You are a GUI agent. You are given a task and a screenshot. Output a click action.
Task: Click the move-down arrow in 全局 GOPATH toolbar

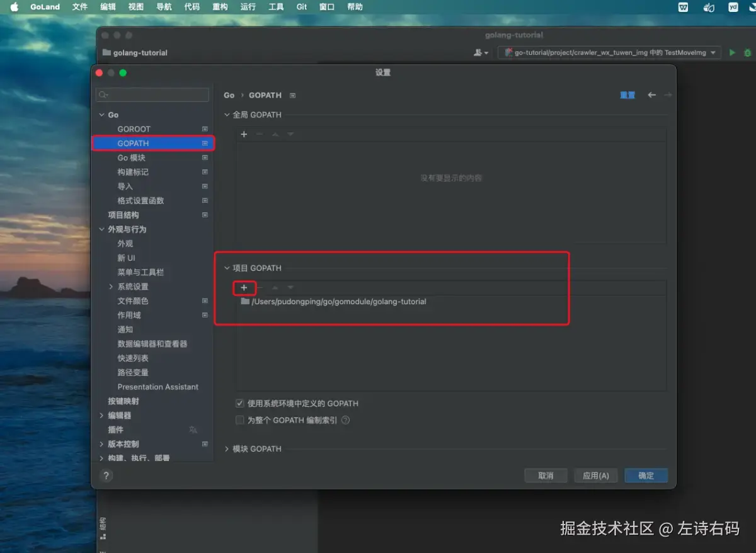coord(290,135)
